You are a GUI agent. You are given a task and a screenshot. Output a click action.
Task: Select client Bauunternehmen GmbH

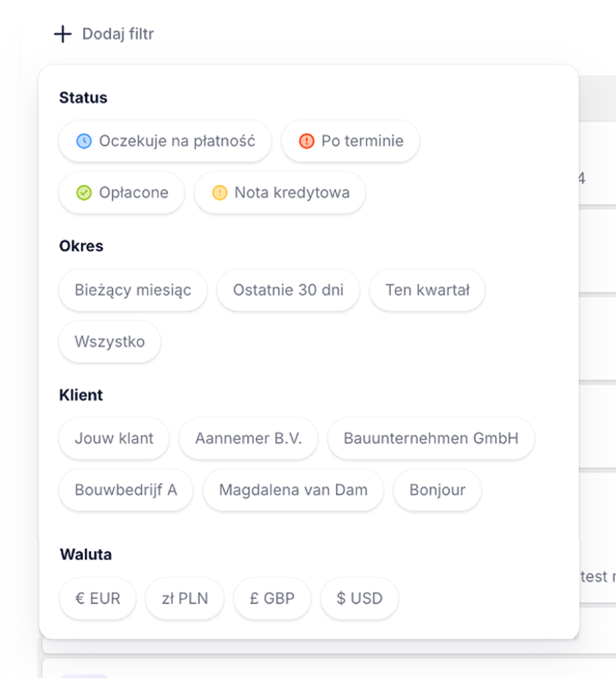pyautogui.click(x=431, y=438)
